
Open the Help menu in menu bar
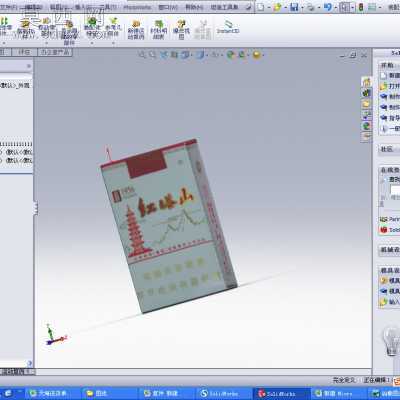tap(193, 7)
